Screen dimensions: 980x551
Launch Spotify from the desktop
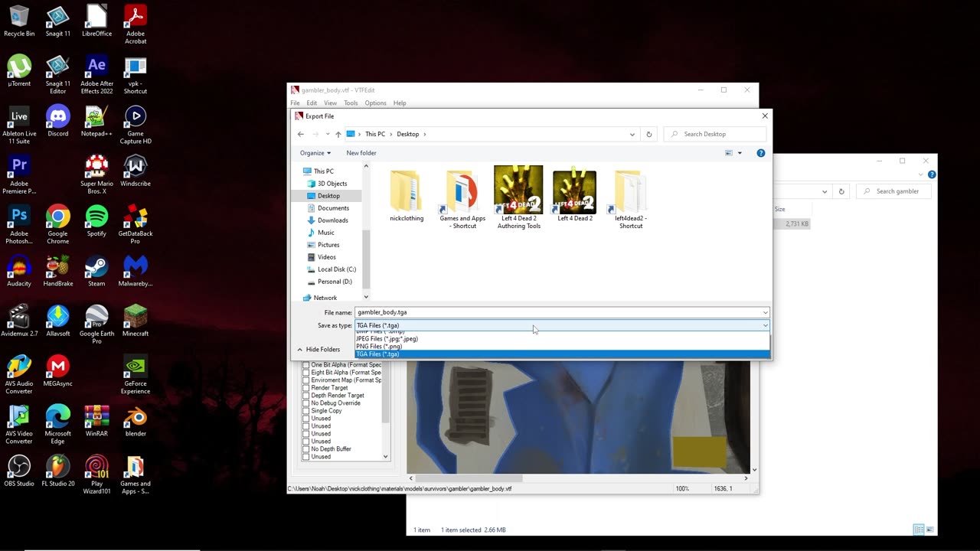(x=96, y=220)
